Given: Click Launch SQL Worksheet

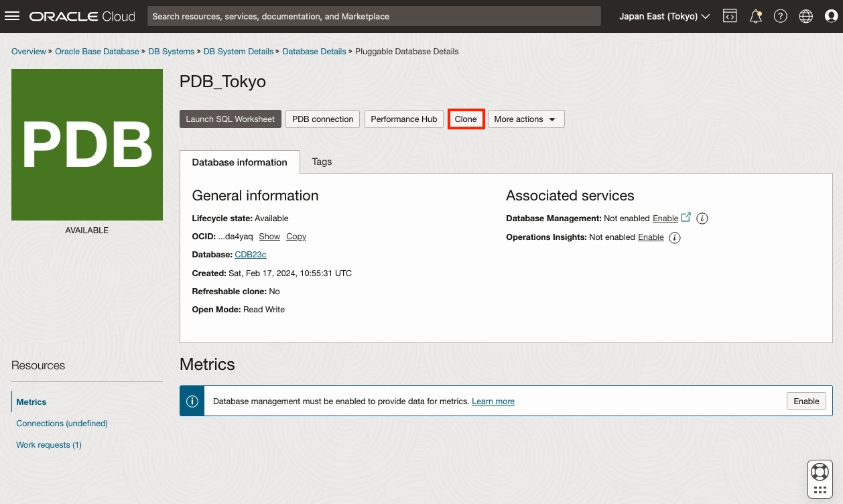Looking at the screenshot, I should coord(231,119).
